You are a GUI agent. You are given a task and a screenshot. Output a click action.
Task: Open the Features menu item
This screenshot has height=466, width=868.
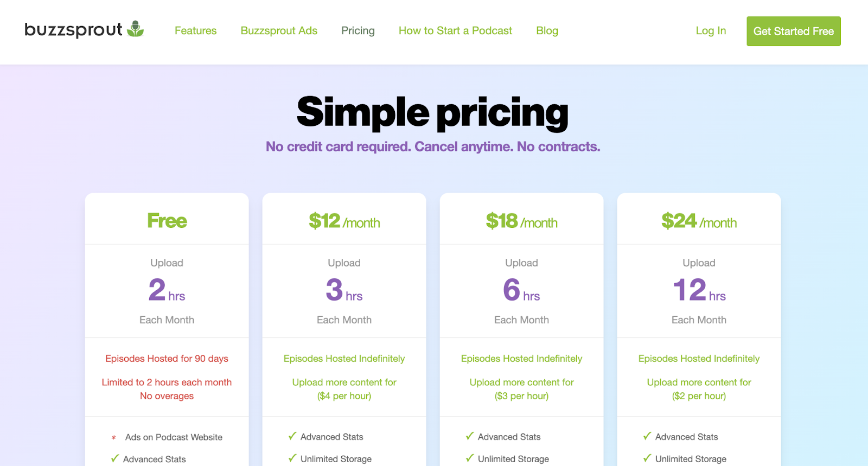[195, 31]
